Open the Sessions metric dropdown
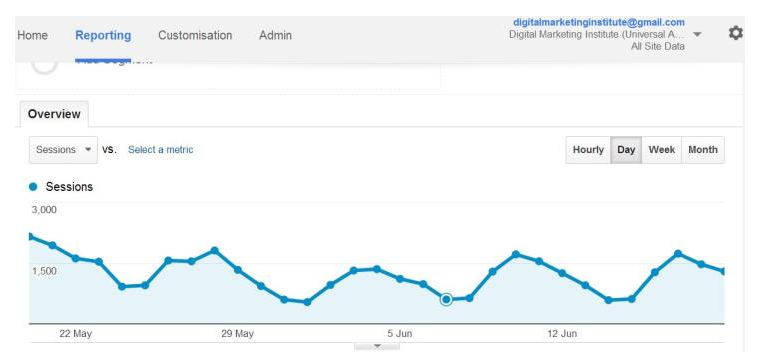Screen dimensions: 760x361 [x=63, y=150]
